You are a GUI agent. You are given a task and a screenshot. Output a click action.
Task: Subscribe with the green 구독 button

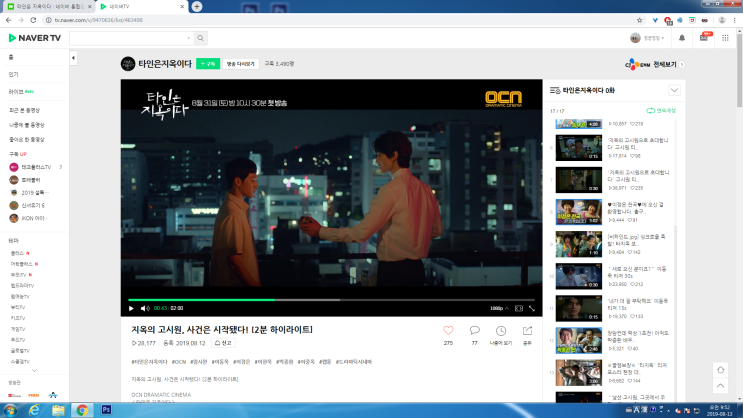point(208,64)
